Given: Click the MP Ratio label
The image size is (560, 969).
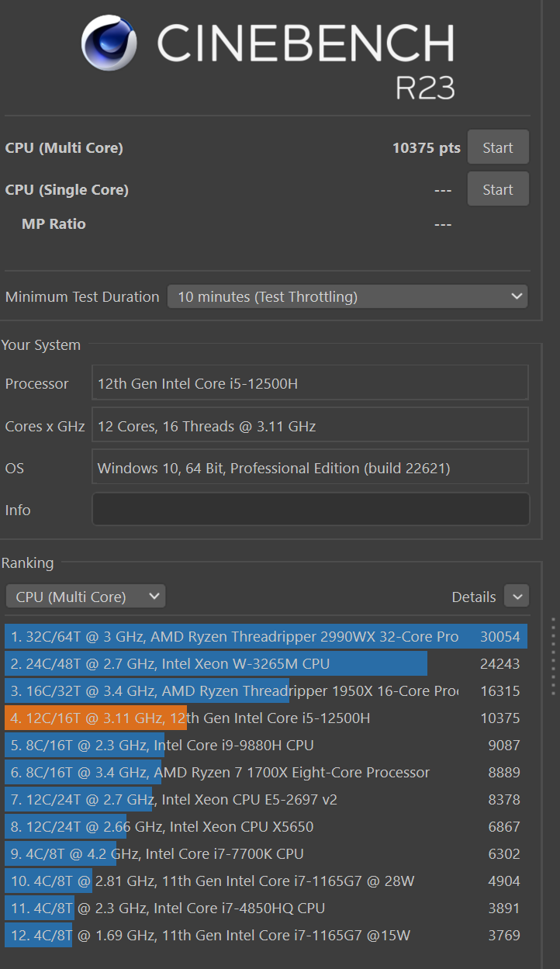Looking at the screenshot, I should (x=54, y=223).
